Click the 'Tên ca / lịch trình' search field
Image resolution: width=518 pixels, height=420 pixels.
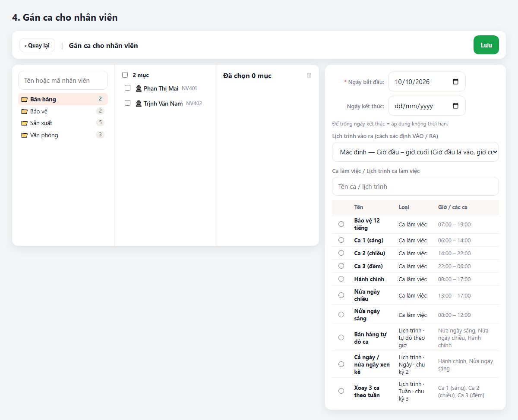tap(415, 186)
